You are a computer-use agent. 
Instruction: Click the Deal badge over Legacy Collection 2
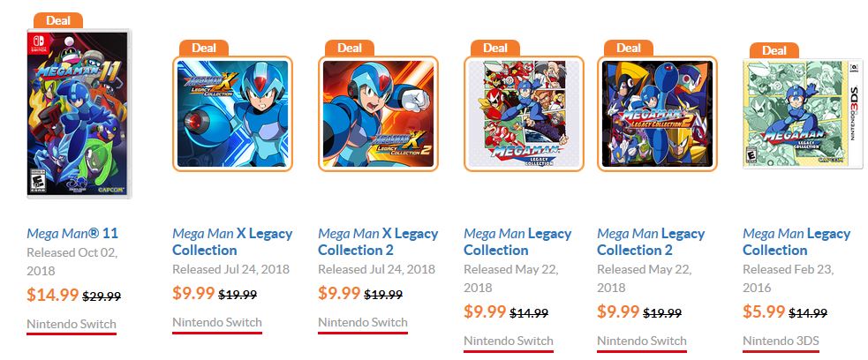coord(629,48)
